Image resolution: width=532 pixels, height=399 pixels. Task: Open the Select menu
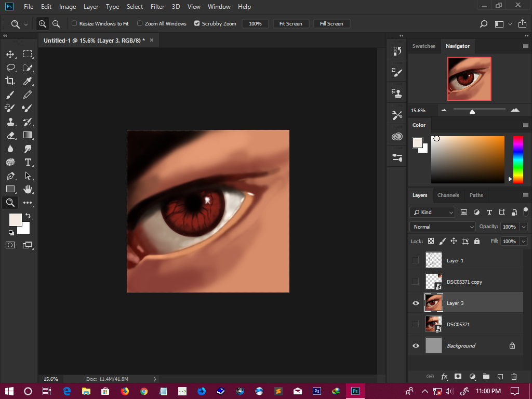(135, 7)
